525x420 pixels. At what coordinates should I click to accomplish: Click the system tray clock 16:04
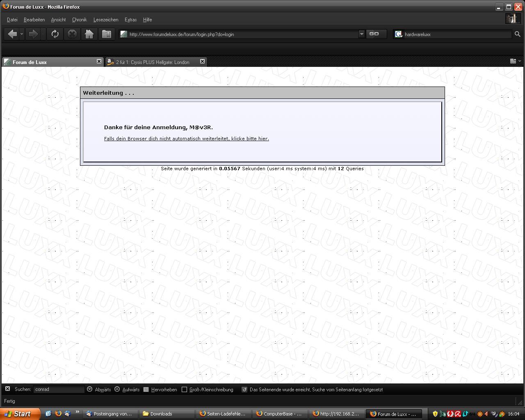(x=514, y=414)
